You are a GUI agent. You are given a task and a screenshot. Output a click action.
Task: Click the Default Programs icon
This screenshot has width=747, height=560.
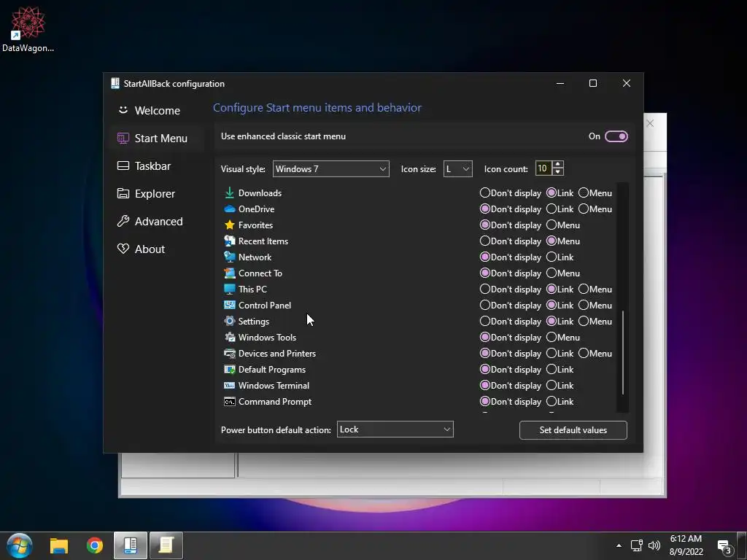click(x=229, y=369)
